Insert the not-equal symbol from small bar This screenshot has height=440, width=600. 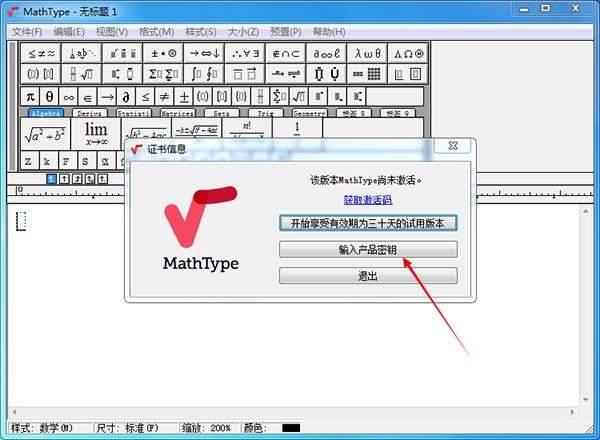165,97
